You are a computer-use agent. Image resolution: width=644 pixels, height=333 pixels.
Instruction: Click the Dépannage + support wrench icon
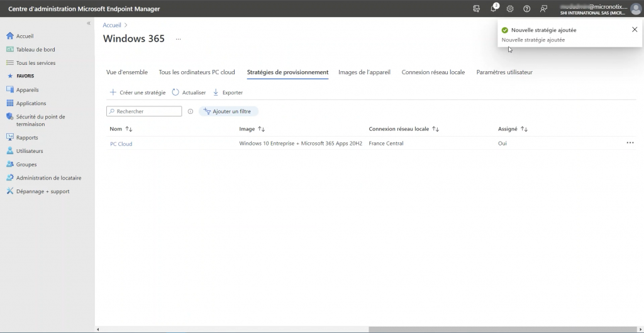pyautogui.click(x=10, y=191)
